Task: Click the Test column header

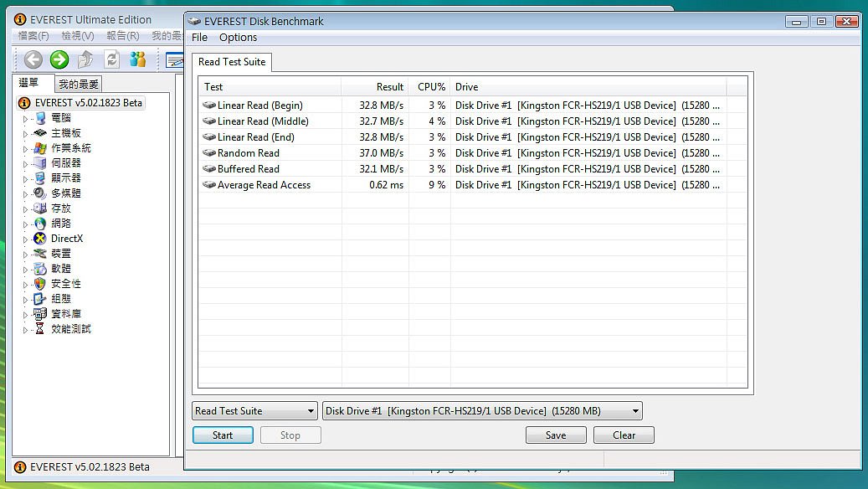Action: point(270,87)
